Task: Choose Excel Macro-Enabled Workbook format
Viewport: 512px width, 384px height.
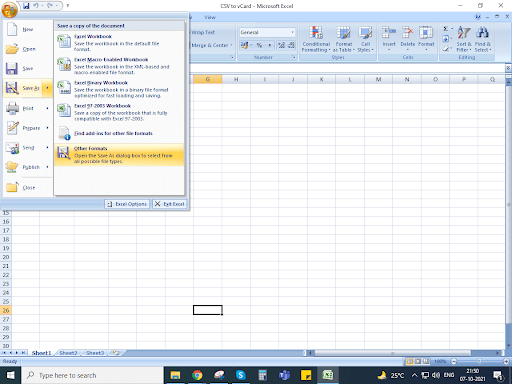Action: coord(119,66)
